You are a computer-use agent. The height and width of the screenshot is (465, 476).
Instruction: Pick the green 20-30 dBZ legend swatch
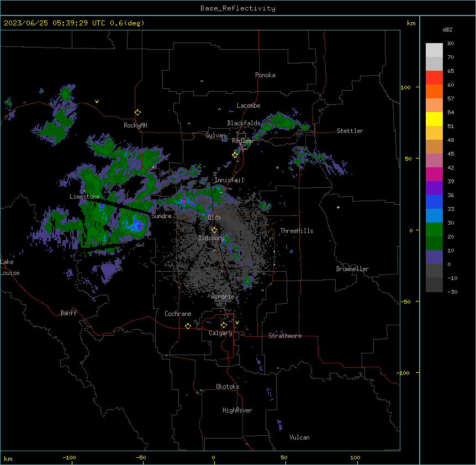pos(434,230)
